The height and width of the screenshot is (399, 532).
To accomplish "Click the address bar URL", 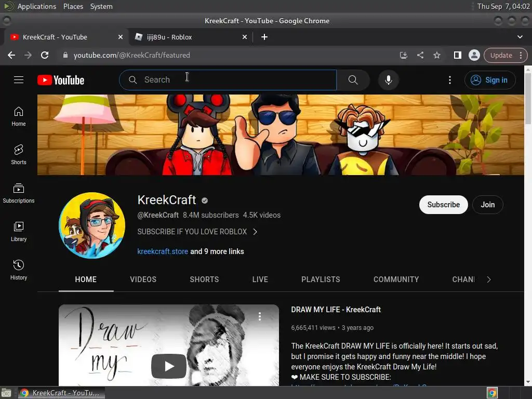I will click(x=131, y=55).
